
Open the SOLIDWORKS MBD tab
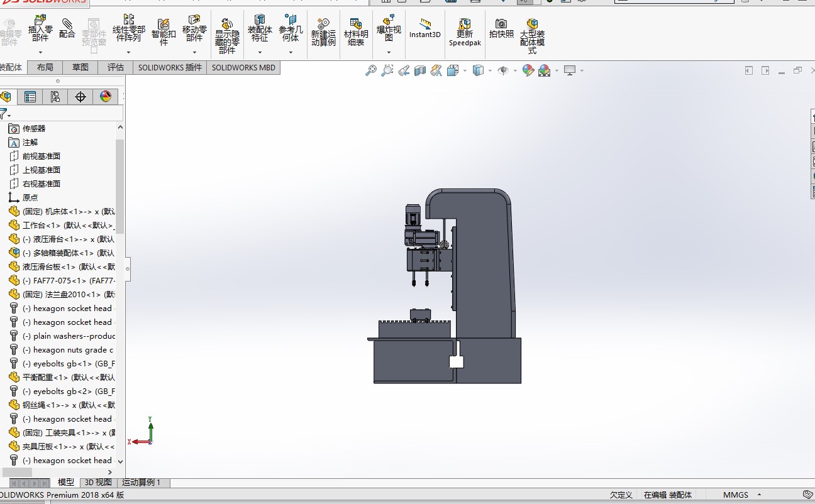pos(243,67)
